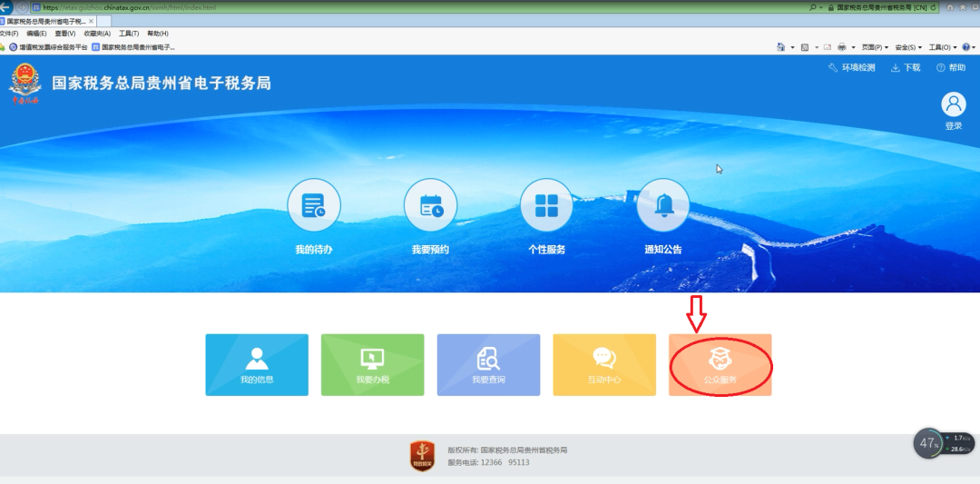Screen dimensions: 980x484
Task: Click command bar Home icon
Action: pos(780,47)
